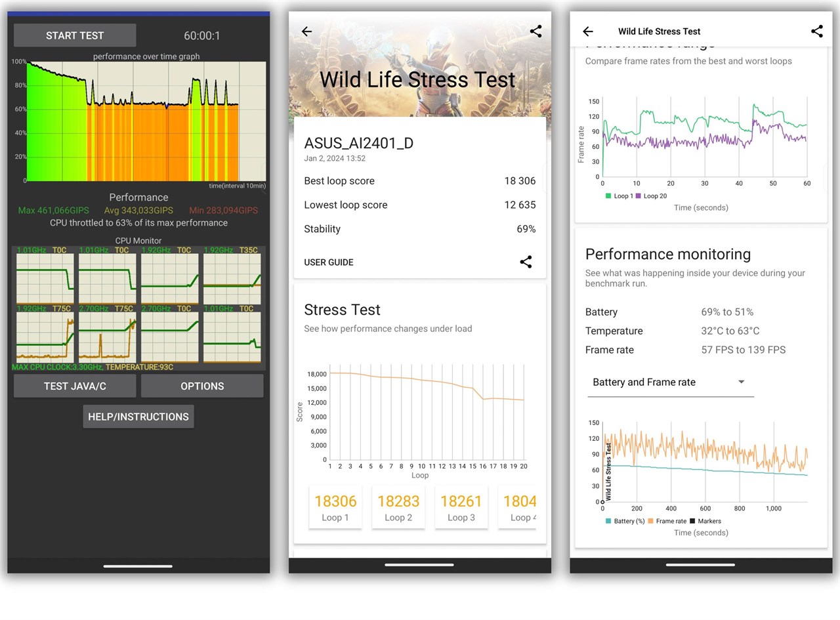Share the results via the hero banner share icon
This screenshot has height=620, width=840.
pos(535,31)
